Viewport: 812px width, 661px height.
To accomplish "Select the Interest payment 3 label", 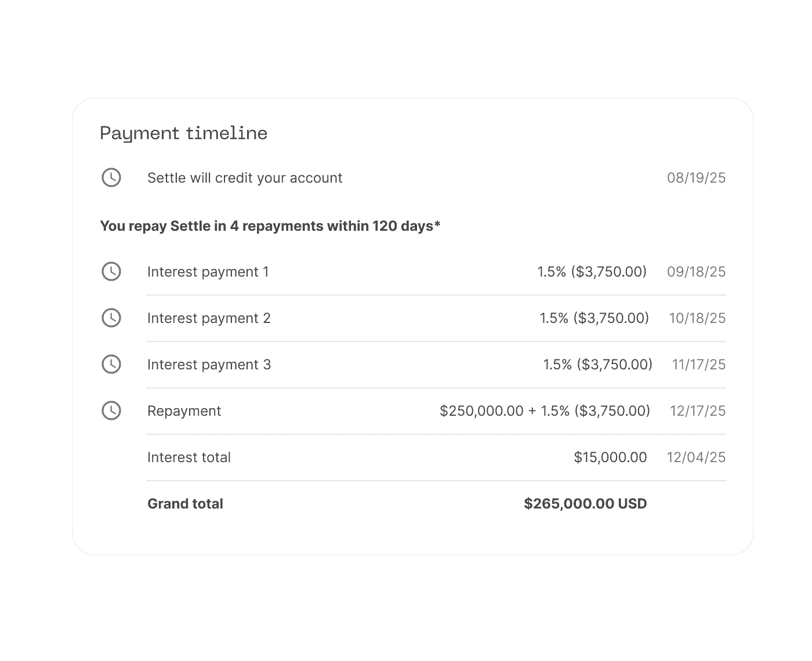I will (209, 365).
